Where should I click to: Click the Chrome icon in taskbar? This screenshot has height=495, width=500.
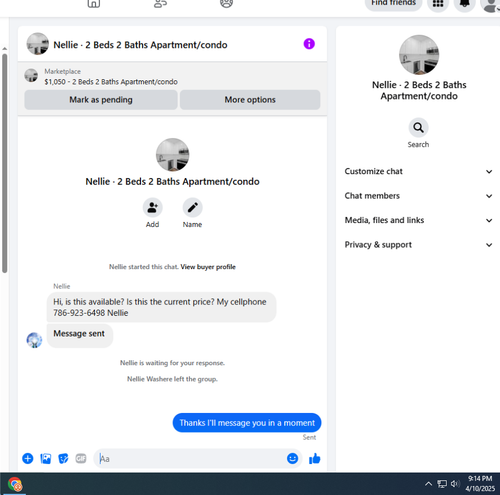[x=15, y=484]
